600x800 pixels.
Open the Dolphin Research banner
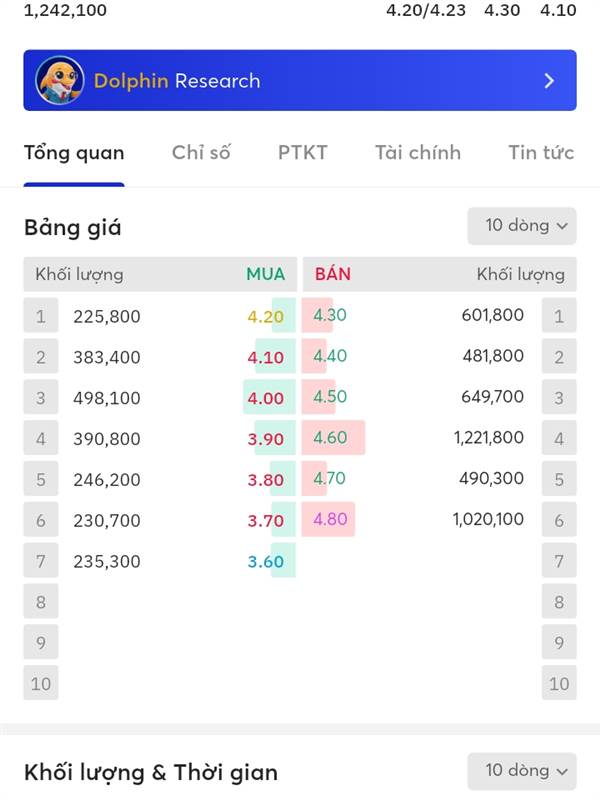(x=300, y=80)
